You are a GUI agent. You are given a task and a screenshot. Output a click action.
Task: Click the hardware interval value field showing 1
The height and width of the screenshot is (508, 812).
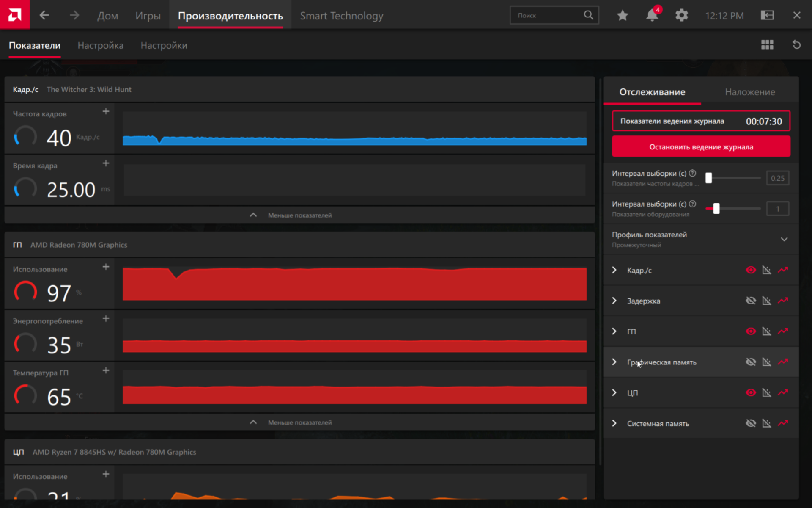tap(777, 209)
